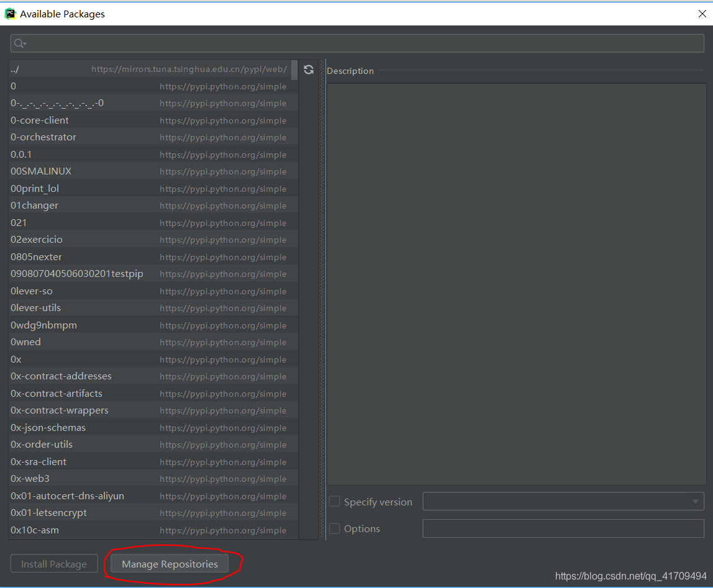Viewport: 713px width, 588px height.
Task: Select package 0-._.-._.-._.-._.-._.-0
Action: click(x=153, y=103)
